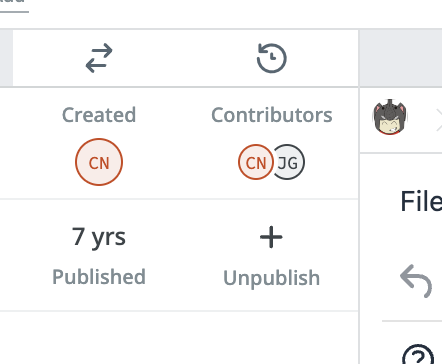Click the 7 yrs published age

coord(99,237)
